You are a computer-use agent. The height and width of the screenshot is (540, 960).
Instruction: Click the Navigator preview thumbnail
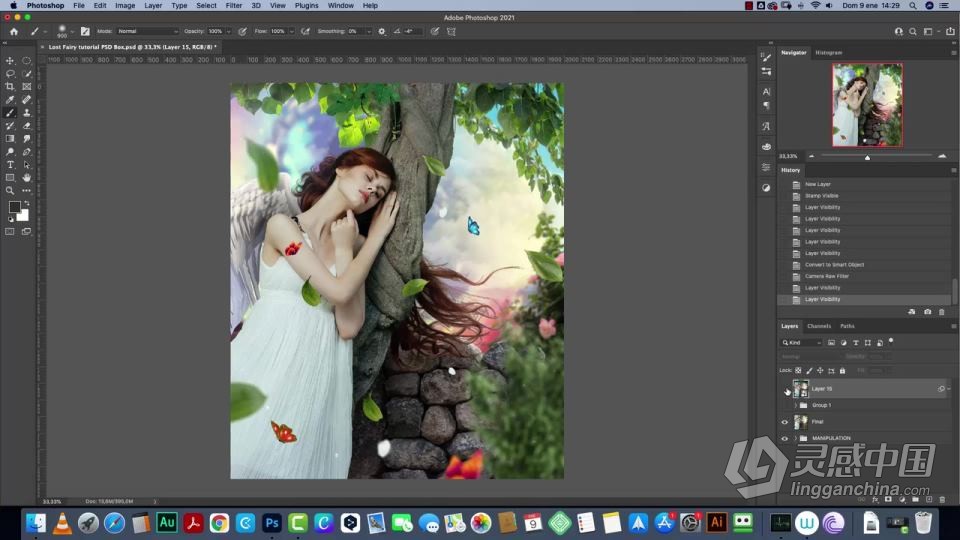[867, 105]
